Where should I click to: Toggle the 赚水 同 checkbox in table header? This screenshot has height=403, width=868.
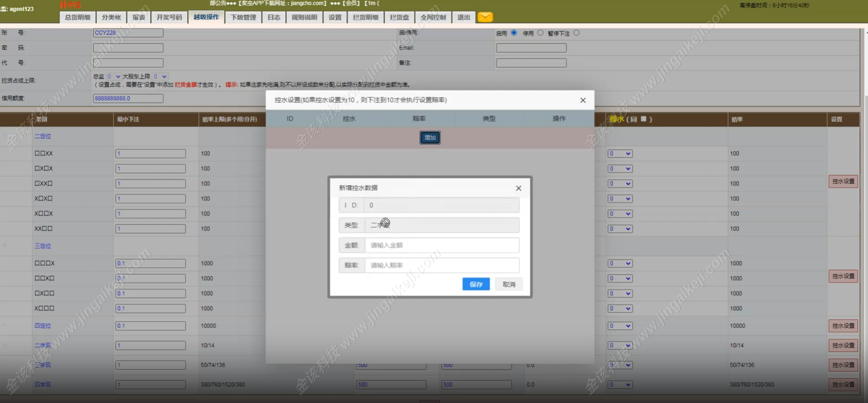click(644, 119)
